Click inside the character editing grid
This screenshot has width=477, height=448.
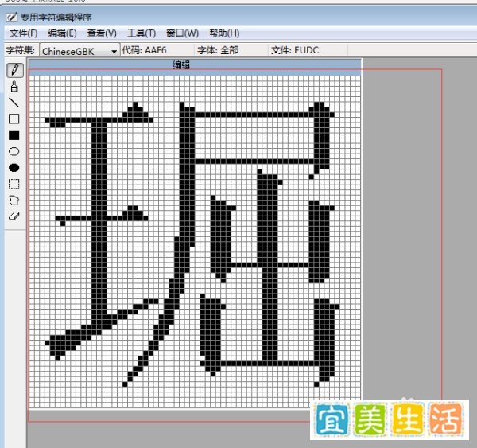195,241
